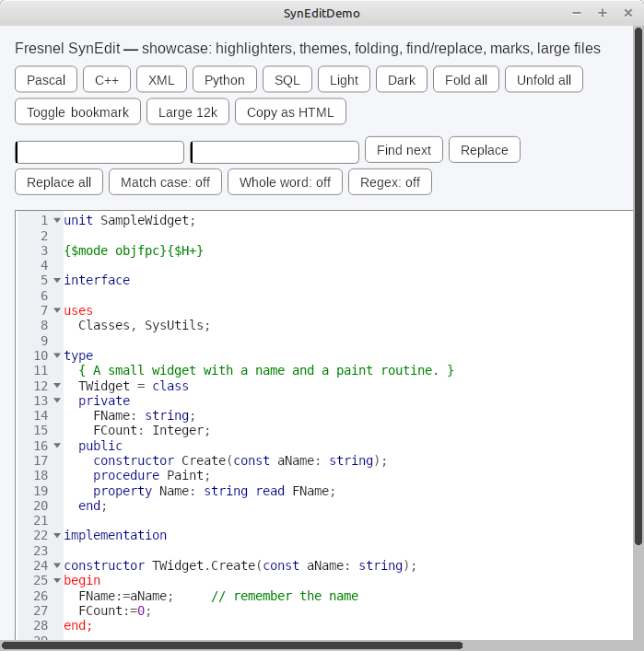Image resolution: width=644 pixels, height=651 pixels.
Task: Select the C++ highlighter
Action: [107, 79]
